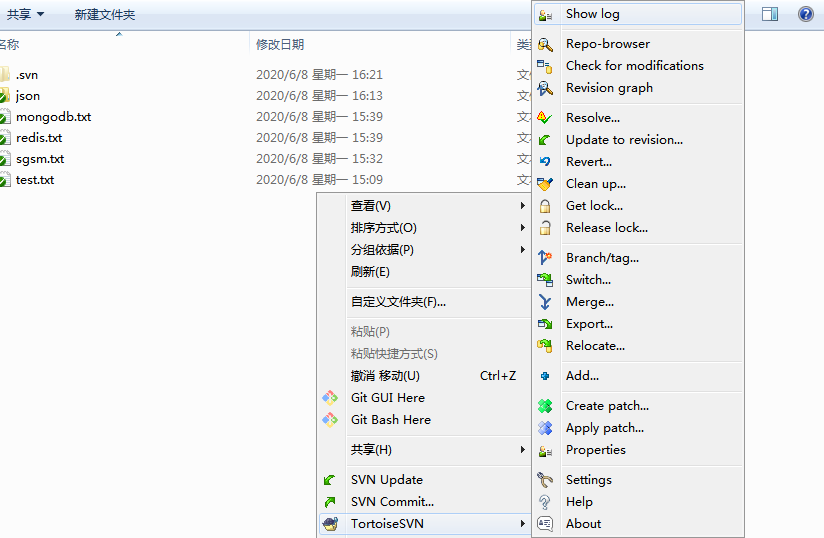This screenshot has width=824, height=538.
Task: Select SVN Commit... from context menu
Action: [392, 502]
